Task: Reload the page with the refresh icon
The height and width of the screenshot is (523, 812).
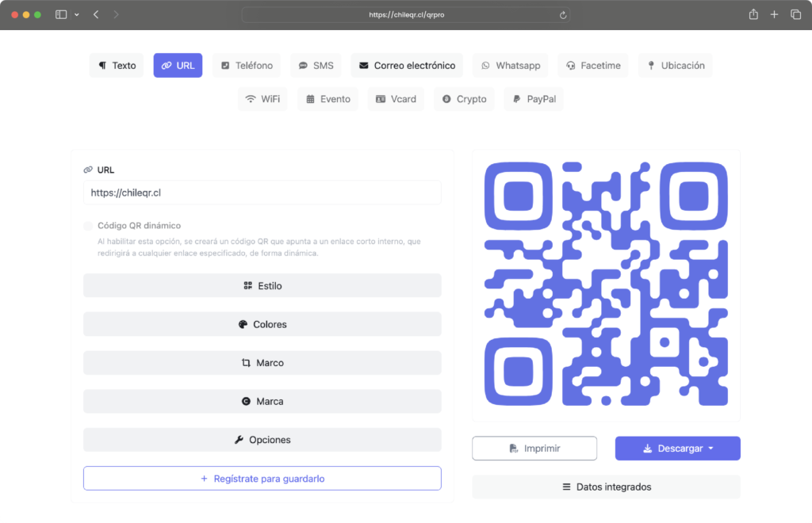Action: point(563,15)
